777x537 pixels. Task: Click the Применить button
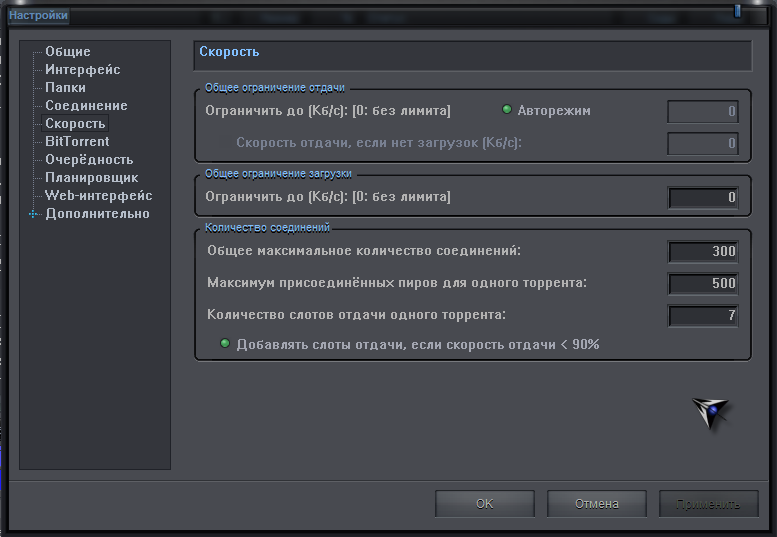(708, 504)
